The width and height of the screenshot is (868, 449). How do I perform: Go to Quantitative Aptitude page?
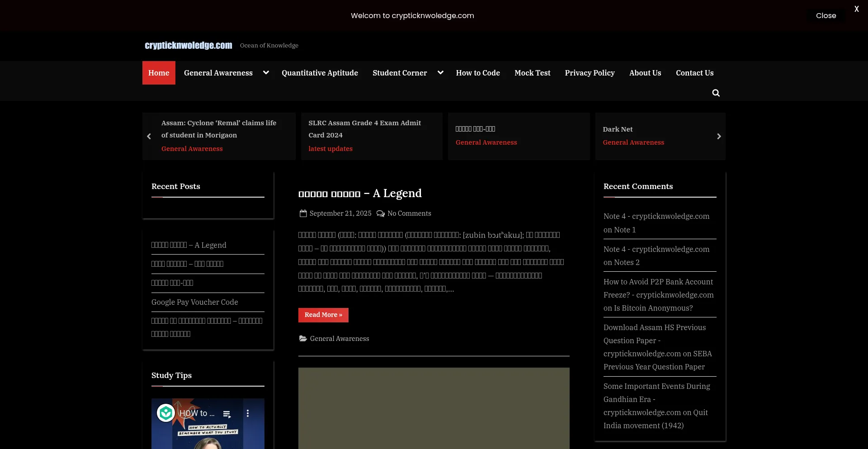pyautogui.click(x=320, y=73)
